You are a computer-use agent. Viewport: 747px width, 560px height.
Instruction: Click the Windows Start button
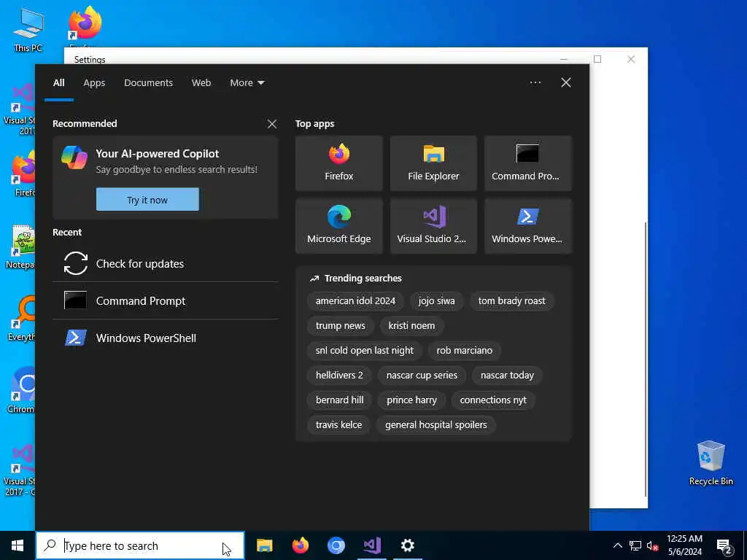[18, 545]
